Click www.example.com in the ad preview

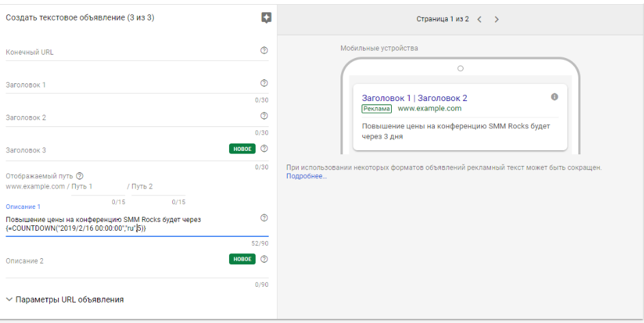(429, 109)
